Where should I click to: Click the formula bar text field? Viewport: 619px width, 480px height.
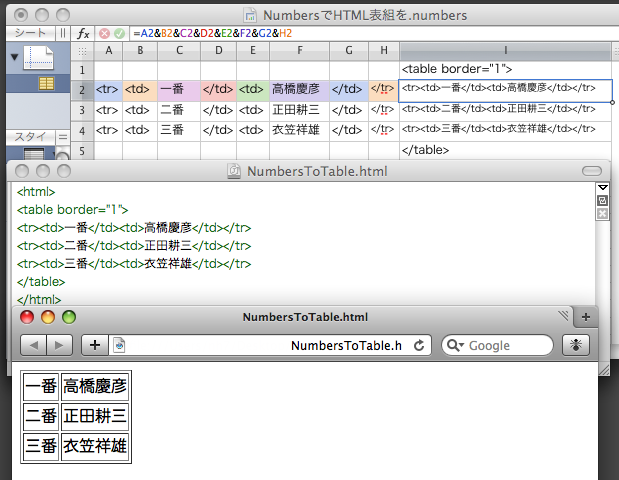370,33
